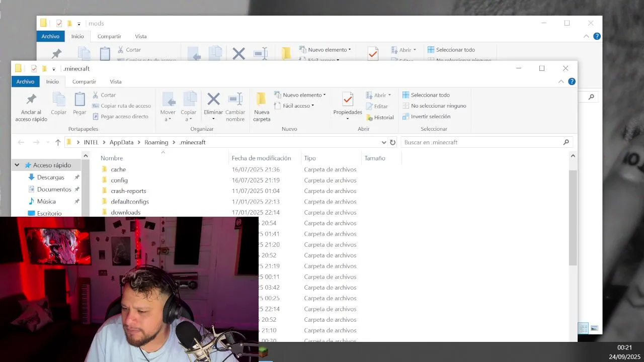This screenshot has height=362, width=644.
Task: Click the Back navigation arrow
Action: tap(21, 142)
